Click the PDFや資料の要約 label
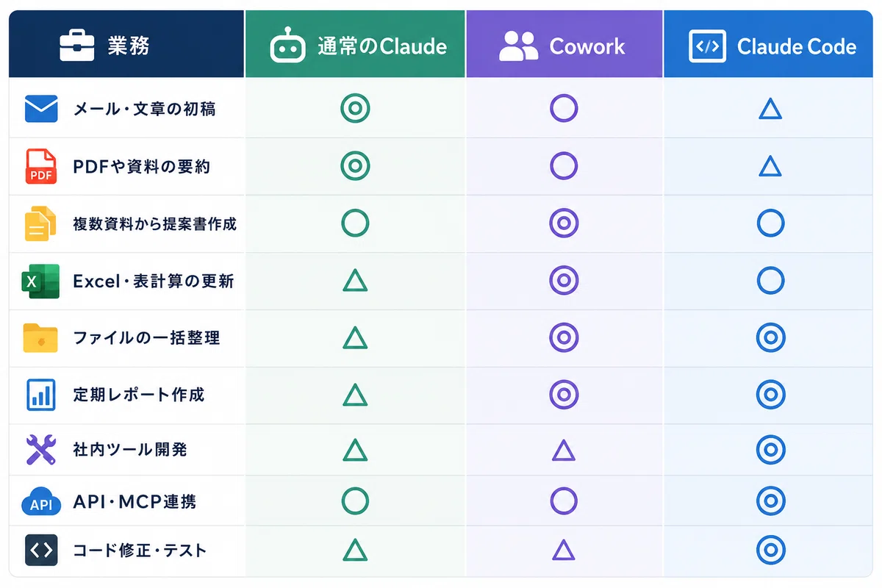 coord(142,166)
